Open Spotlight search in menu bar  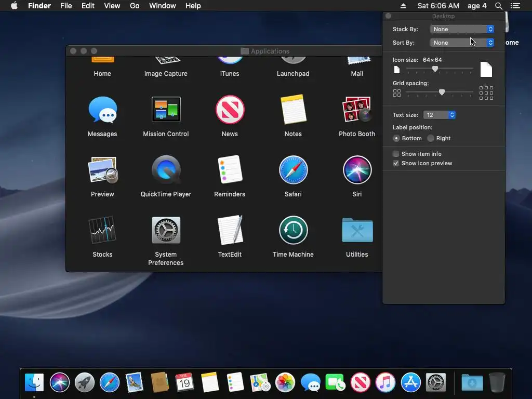tap(498, 6)
